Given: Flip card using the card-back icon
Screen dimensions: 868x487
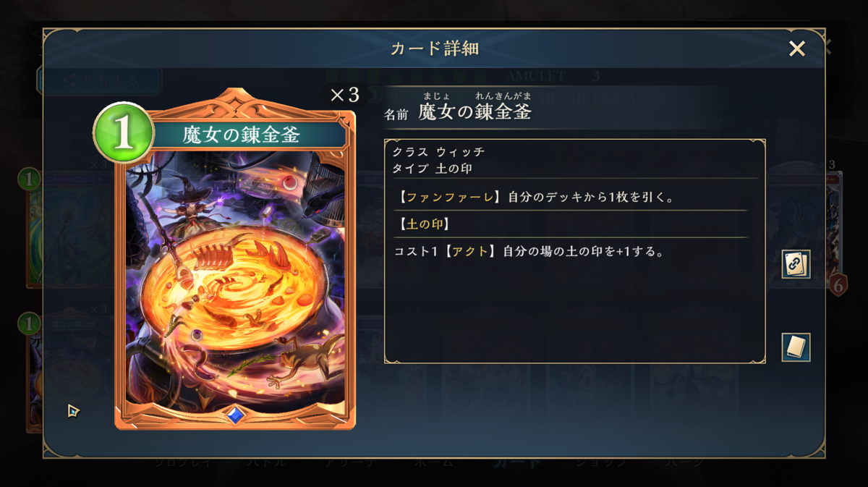Looking at the screenshot, I should coord(796,347).
